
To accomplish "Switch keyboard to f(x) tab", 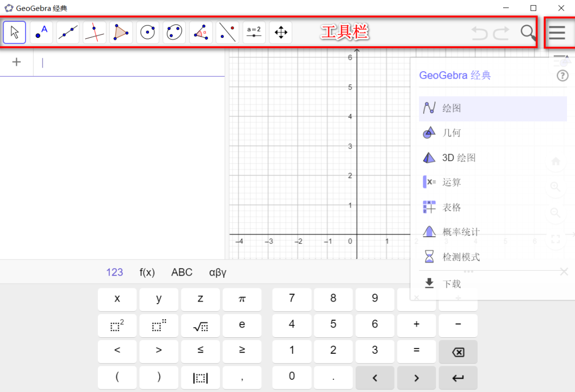I will 147,272.
